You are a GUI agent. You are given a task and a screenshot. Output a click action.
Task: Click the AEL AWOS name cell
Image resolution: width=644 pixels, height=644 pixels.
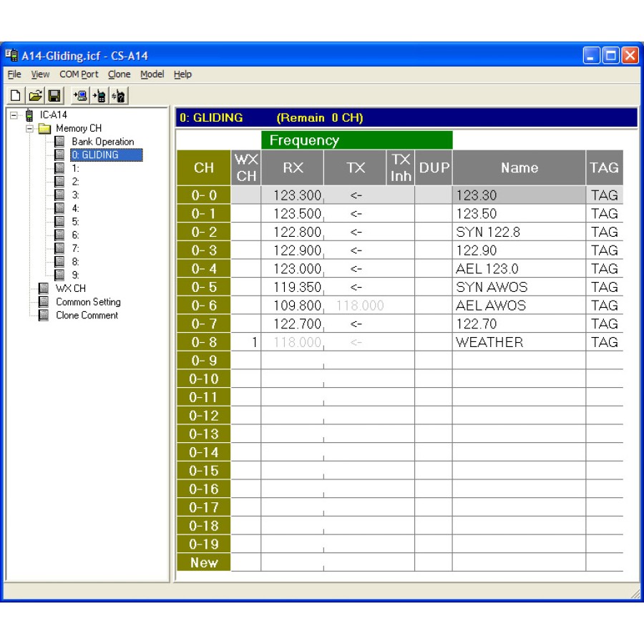(x=519, y=306)
